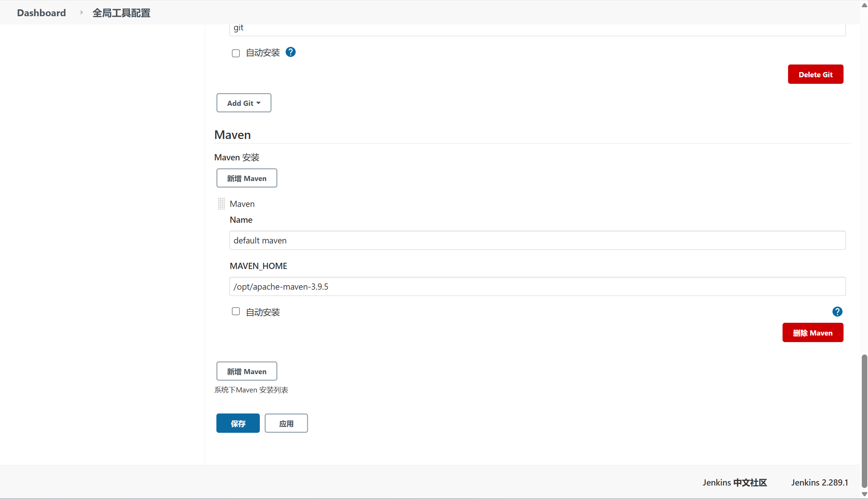Screen dimensions: 868x499
Task: Click the help icon beside Maven auto-install
Action: 837,312
